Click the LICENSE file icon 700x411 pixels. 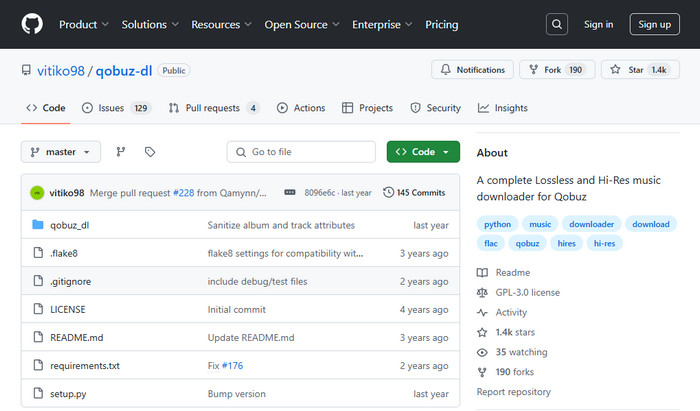(x=38, y=309)
